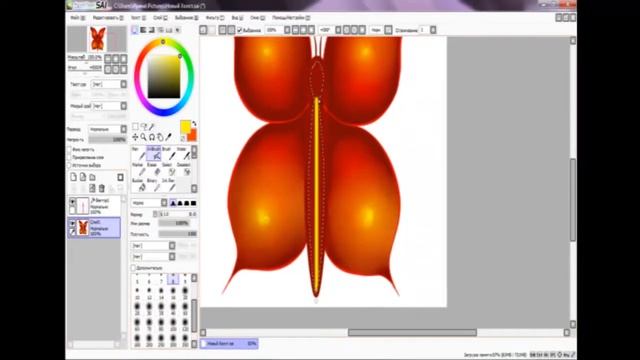Image resolution: width=640 pixels, height=360 pixels.
Task: Open the first [нет] brush shape dropdown
Action: pyautogui.click(x=153, y=246)
